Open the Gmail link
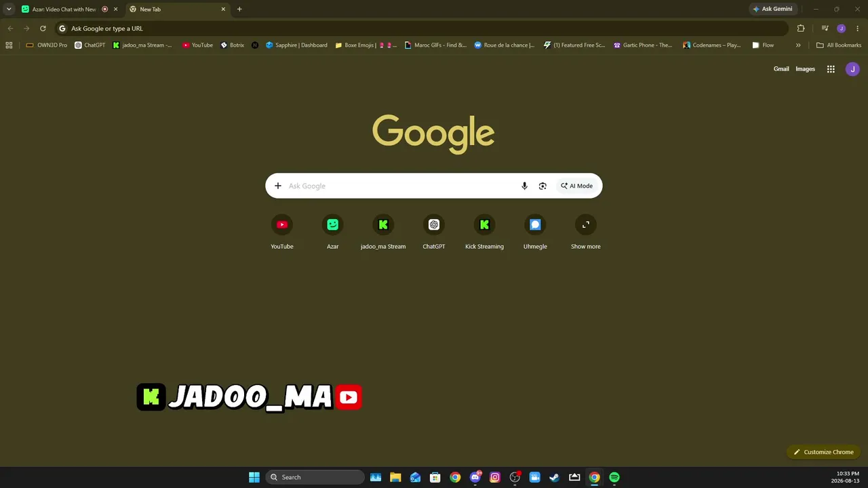The width and height of the screenshot is (868, 488). 781,69
